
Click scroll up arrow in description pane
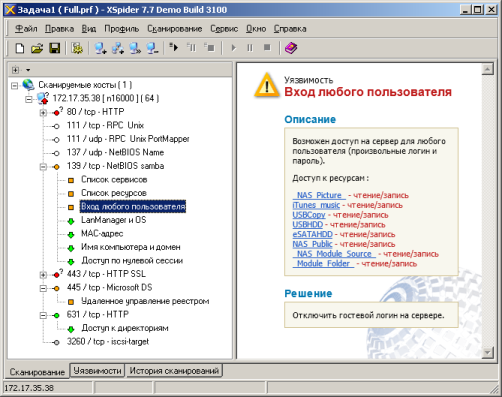pos(487,69)
